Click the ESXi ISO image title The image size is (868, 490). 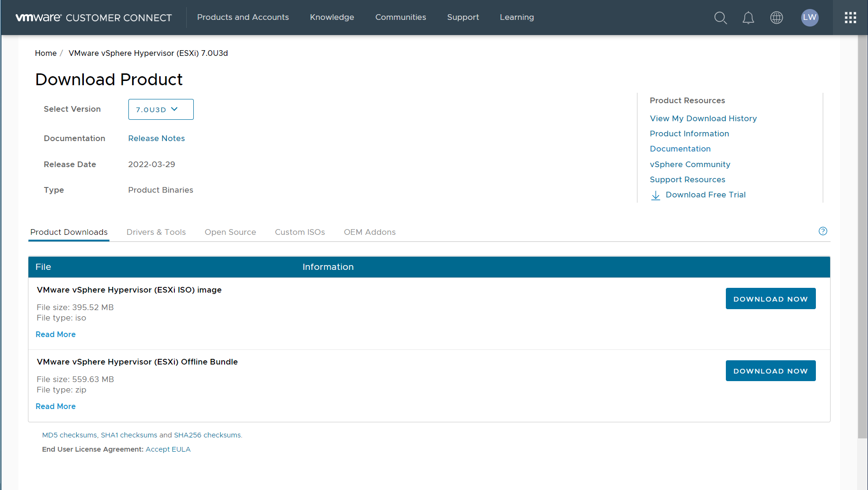pos(129,290)
